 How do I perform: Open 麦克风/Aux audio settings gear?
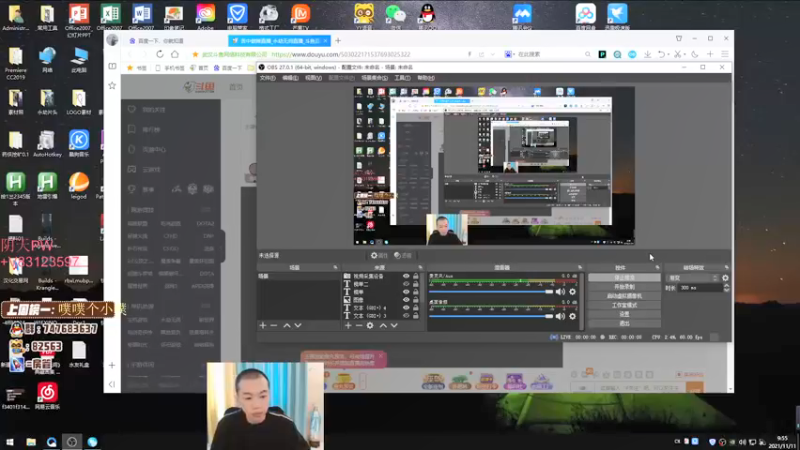point(572,292)
